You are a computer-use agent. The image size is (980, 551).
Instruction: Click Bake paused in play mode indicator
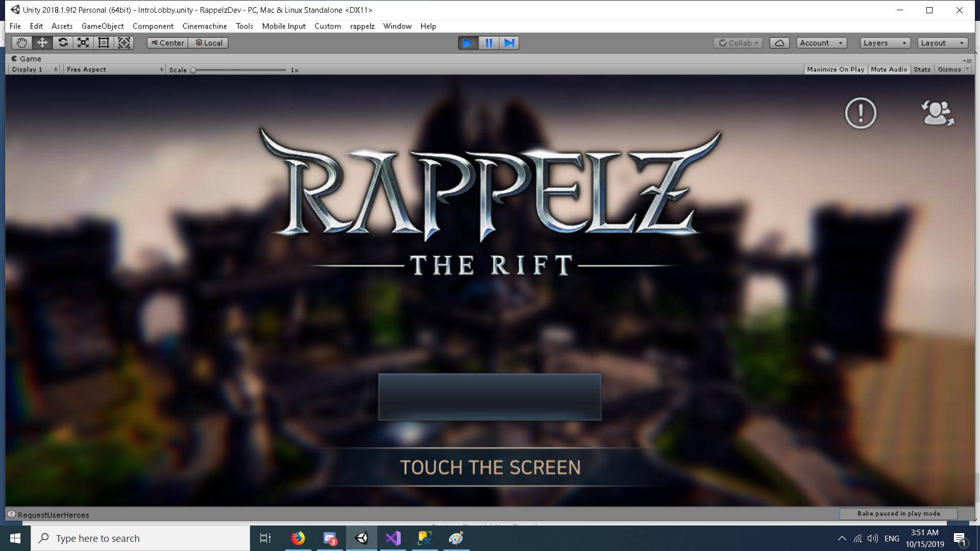click(x=898, y=514)
